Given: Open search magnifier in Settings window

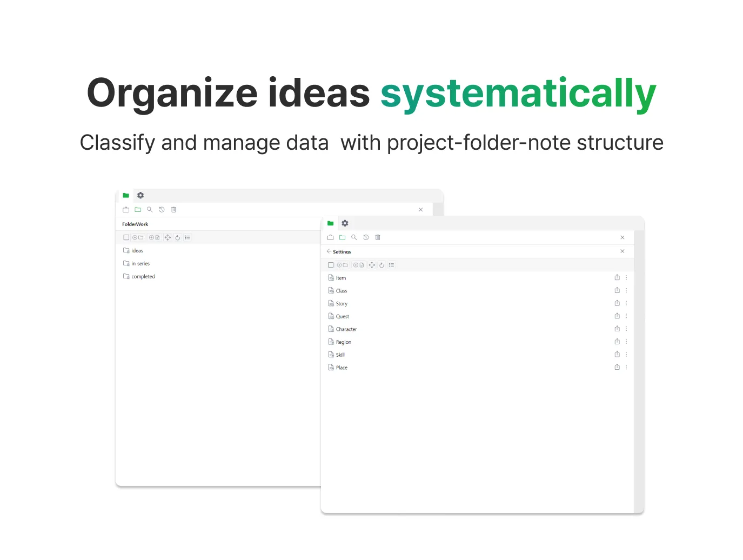Looking at the screenshot, I should click(354, 237).
